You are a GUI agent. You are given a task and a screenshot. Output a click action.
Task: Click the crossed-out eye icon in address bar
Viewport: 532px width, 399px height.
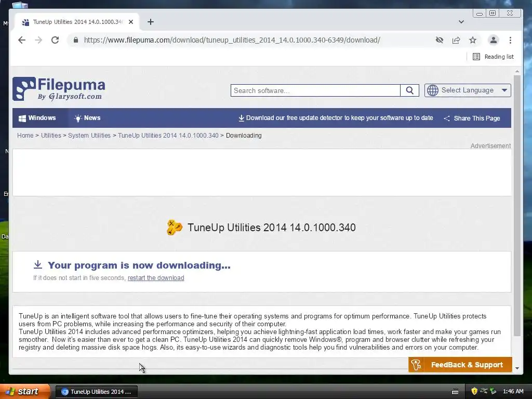pos(440,40)
